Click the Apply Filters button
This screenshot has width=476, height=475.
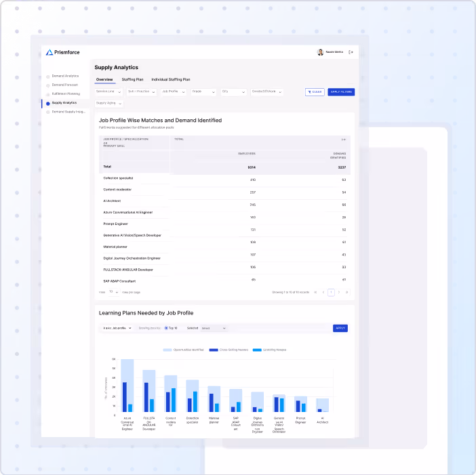341,92
